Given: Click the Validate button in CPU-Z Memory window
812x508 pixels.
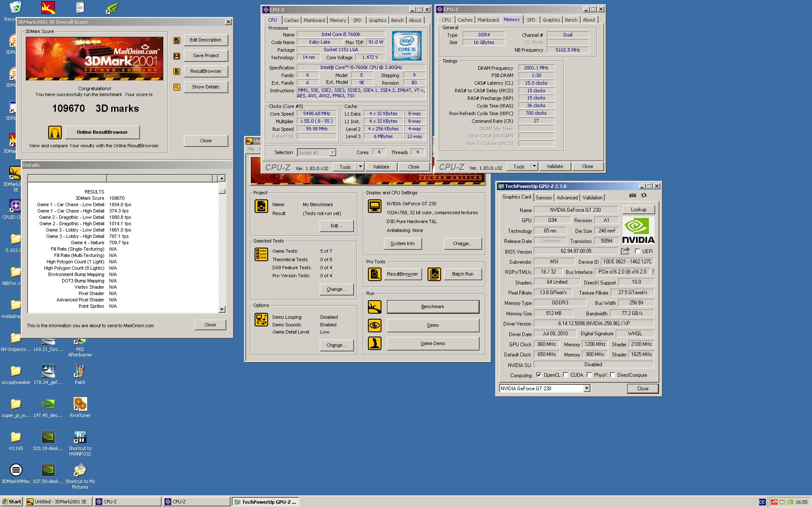Looking at the screenshot, I should tap(555, 166).
